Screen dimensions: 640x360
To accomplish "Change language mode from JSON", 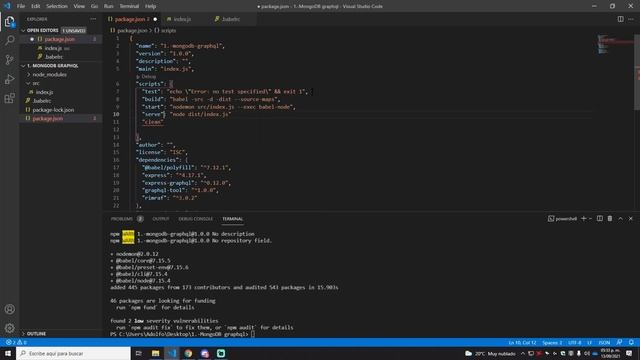I will [604, 342].
